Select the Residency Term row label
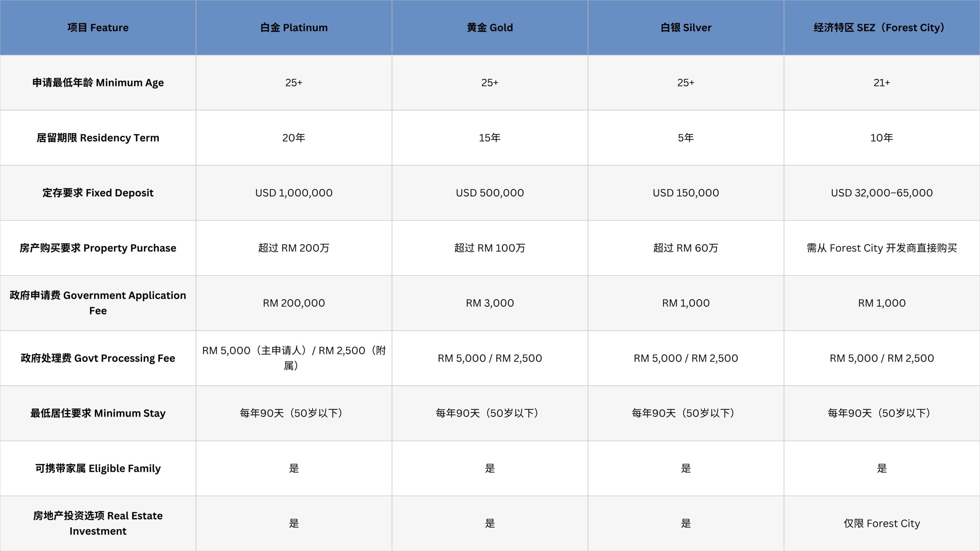Image resolution: width=980 pixels, height=551 pixels. coord(98,138)
